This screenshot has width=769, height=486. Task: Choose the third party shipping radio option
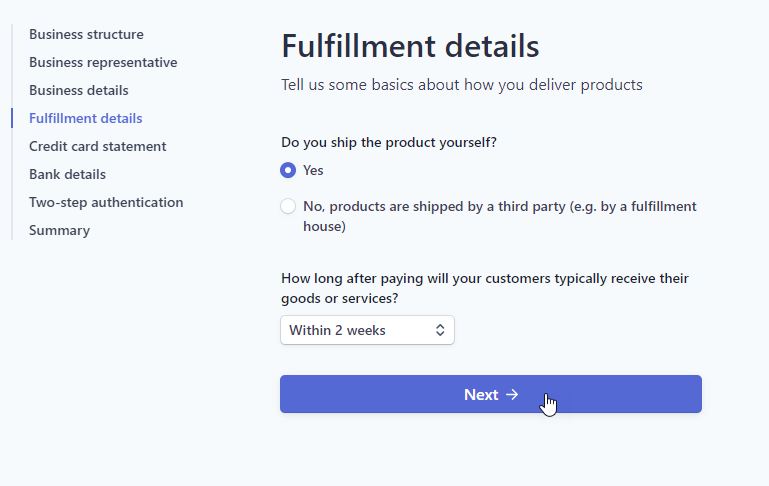coord(288,206)
